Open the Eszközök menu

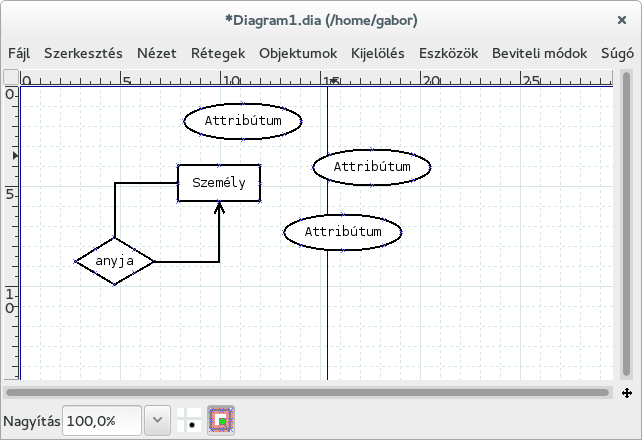click(x=448, y=53)
